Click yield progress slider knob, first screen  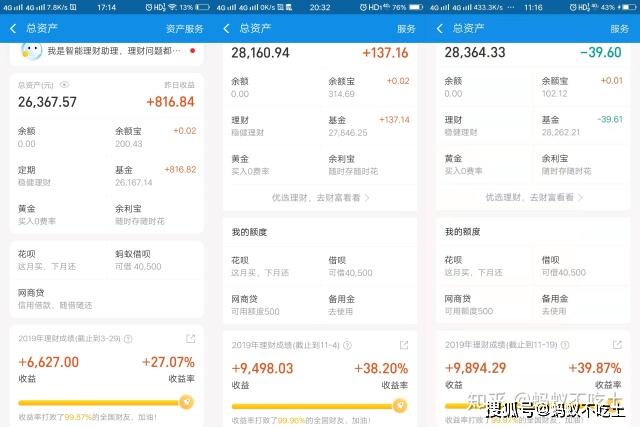coord(187,403)
